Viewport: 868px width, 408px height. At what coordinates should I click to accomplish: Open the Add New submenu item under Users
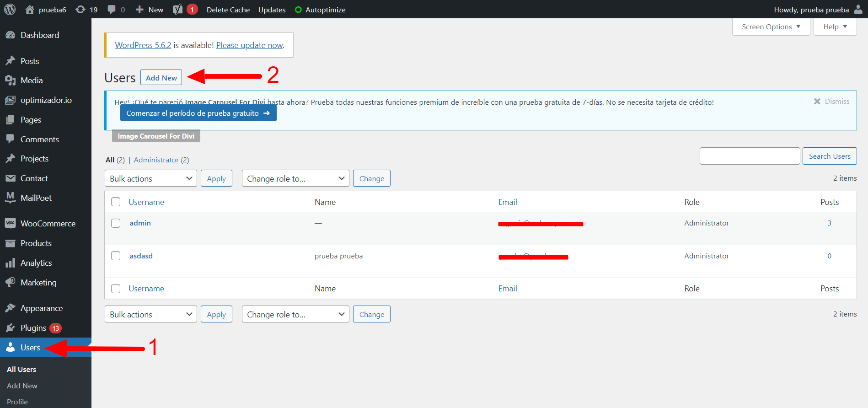22,386
